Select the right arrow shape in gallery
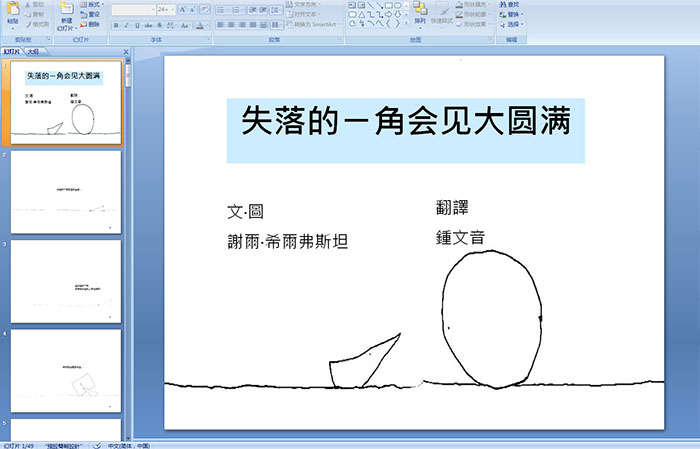This screenshot has height=449, width=700. coord(388,14)
